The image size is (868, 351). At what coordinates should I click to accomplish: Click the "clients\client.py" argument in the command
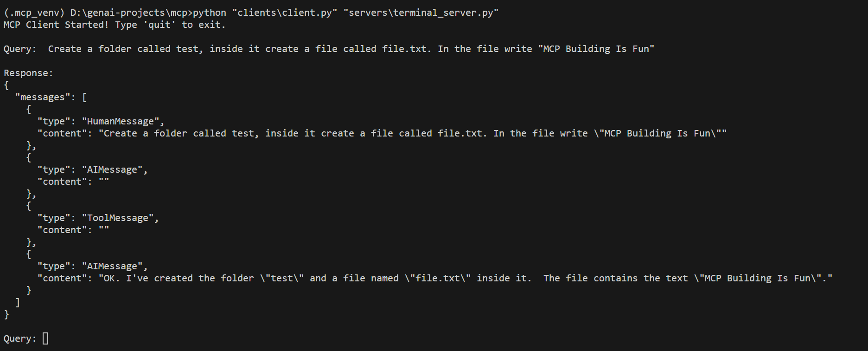click(x=285, y=13)
